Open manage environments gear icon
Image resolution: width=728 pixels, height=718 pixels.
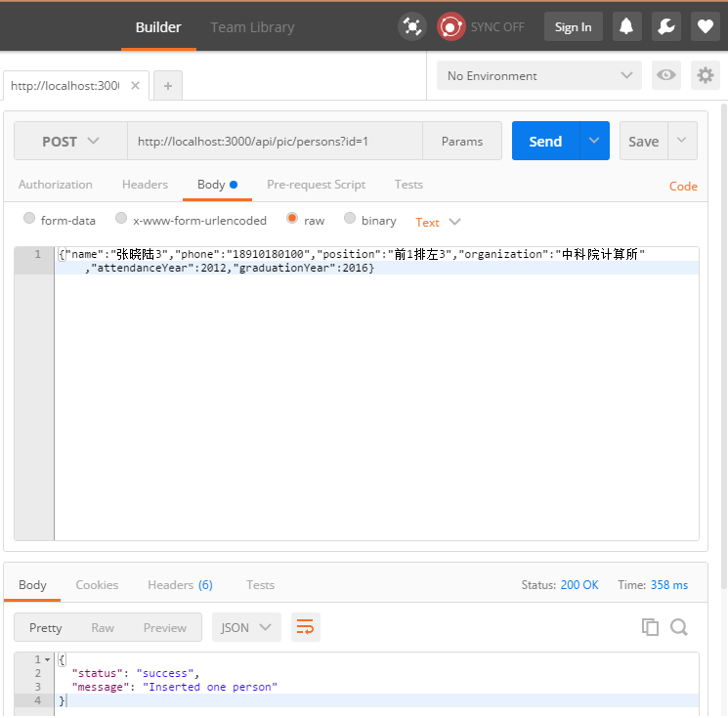click(x=706, y=75)
